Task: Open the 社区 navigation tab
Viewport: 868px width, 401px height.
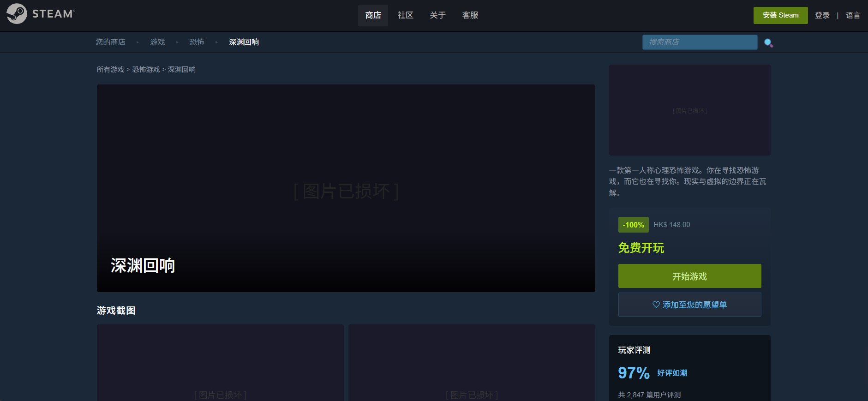Action: [405, 15]
